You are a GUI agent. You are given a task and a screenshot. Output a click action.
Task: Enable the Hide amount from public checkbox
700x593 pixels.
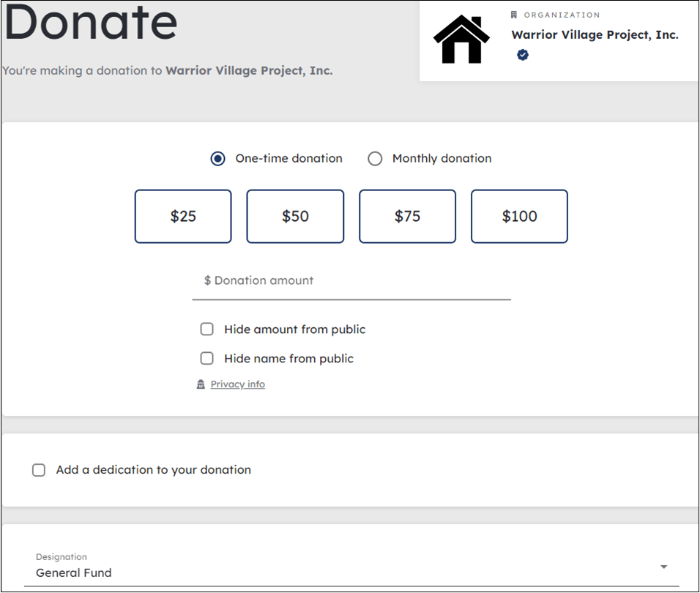pos(206,329)
